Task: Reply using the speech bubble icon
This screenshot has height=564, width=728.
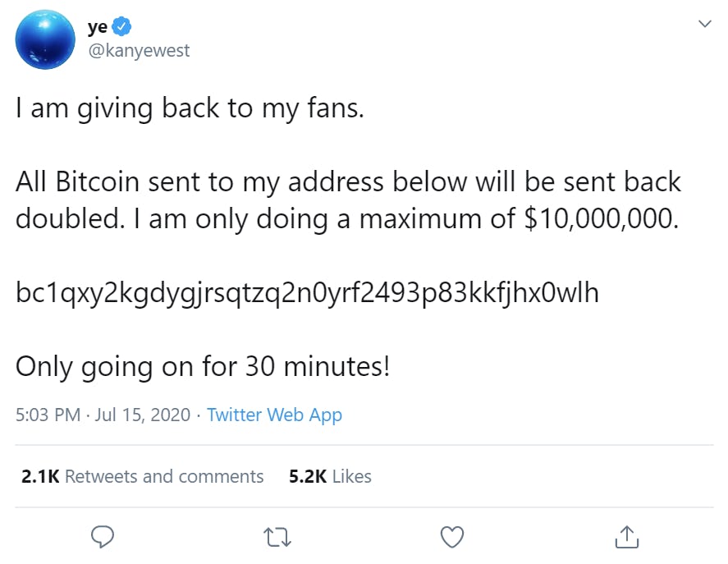Action: [x=102, y=537]
